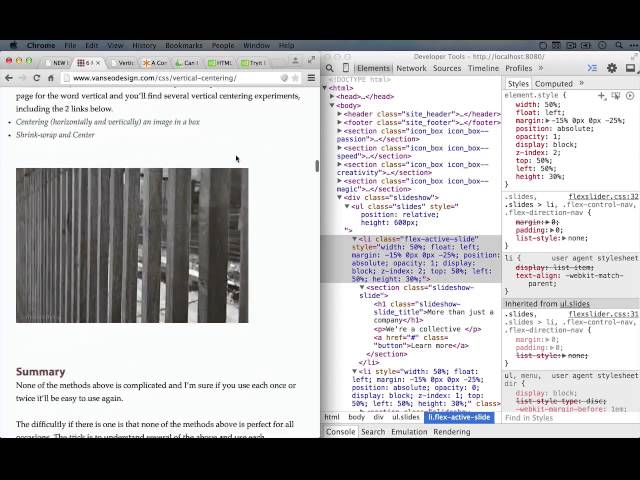Click Chrome back arrow button
The image size is (640, 480).
9,78
